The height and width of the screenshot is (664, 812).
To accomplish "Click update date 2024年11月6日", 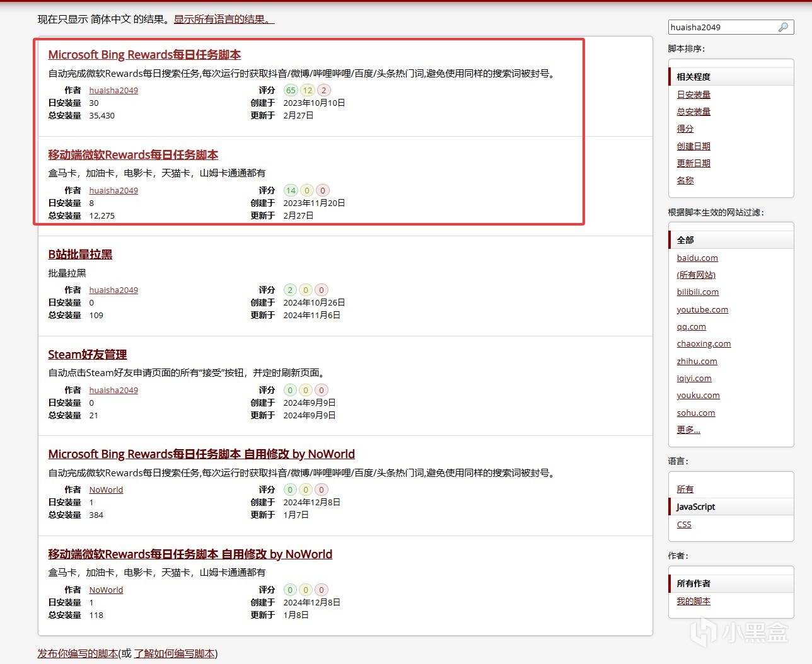I will [x=311, y=315].
